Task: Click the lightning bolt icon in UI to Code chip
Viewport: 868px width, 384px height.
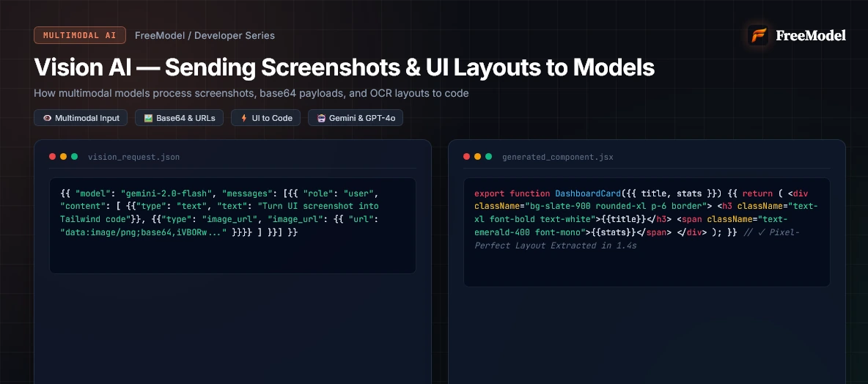Action: click(243, 118)
